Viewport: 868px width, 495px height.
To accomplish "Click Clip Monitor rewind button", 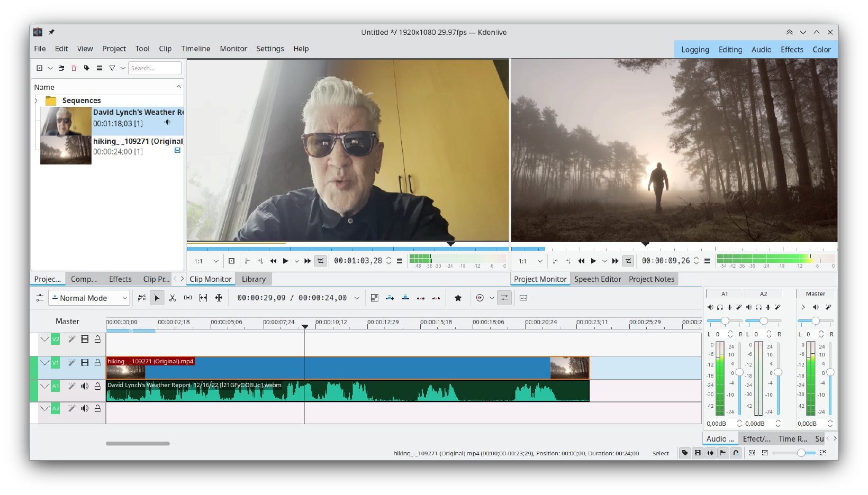I will tap(273, 261).
